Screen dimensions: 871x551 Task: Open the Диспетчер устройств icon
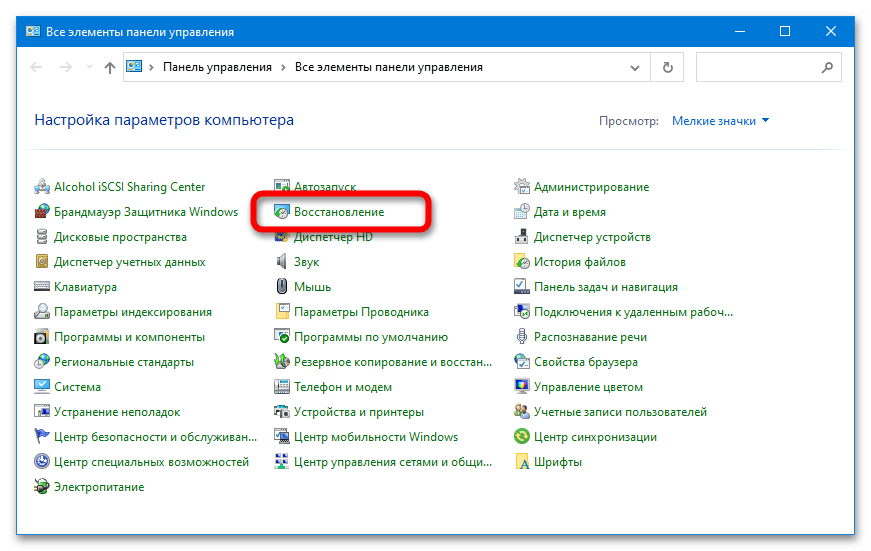(x=522, y=237)
